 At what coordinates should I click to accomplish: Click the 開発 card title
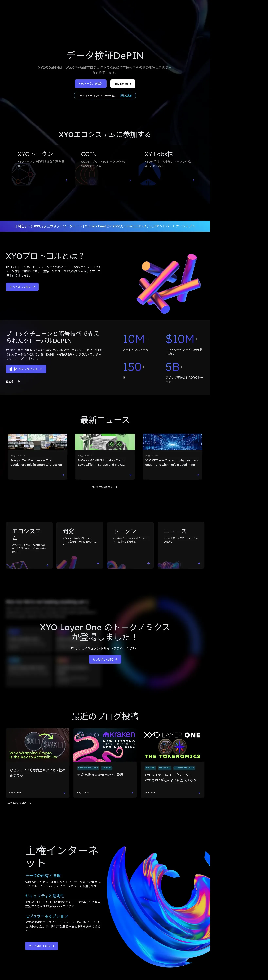68,531
